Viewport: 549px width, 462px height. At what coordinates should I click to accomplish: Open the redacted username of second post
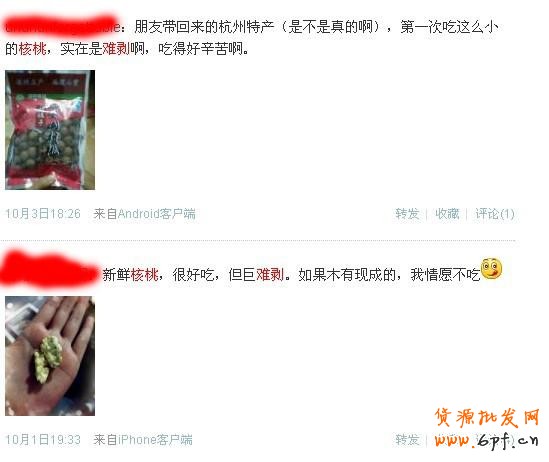coord(49,270)
